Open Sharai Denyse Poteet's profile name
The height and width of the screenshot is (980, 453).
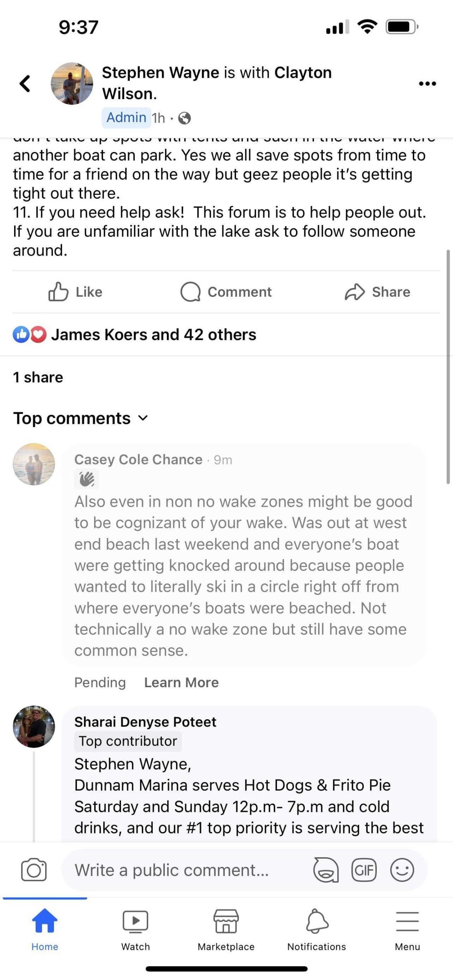[x=145, y=722]
